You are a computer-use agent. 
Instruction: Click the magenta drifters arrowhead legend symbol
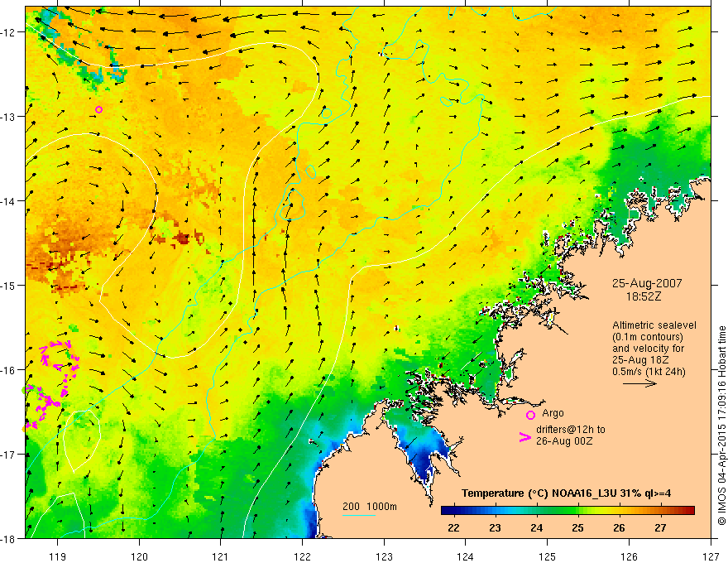pos(524,437)
